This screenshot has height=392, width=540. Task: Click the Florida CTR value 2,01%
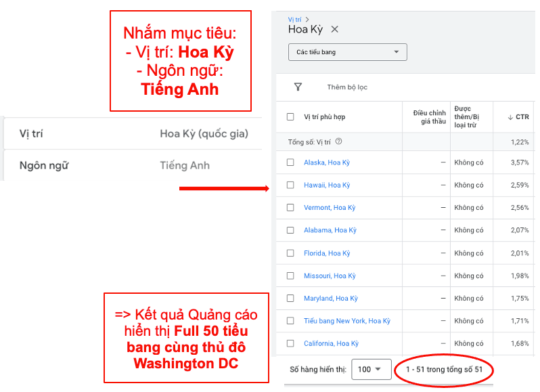tap(520, 253)
